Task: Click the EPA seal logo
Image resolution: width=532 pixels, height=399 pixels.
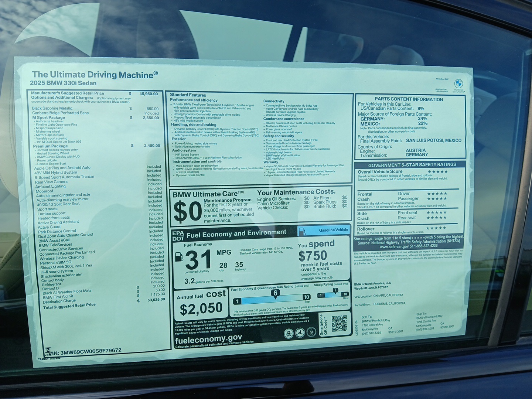Action: [x=289, y=333]
